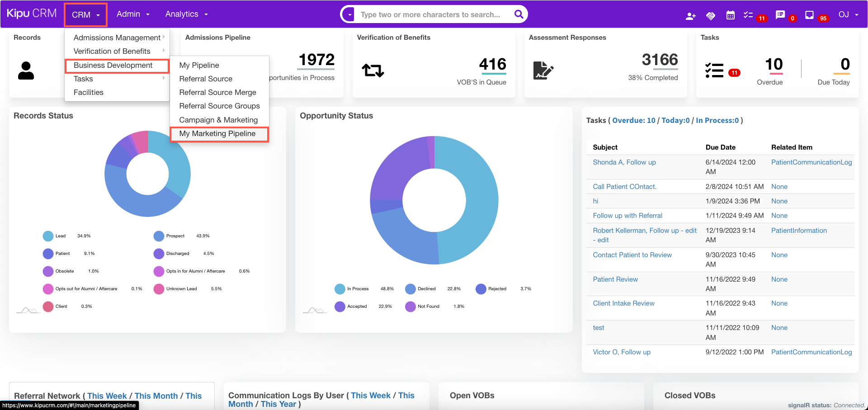Open the calendar icon in header
Viewport: 868px width, 410px height.
coord(730,15)
